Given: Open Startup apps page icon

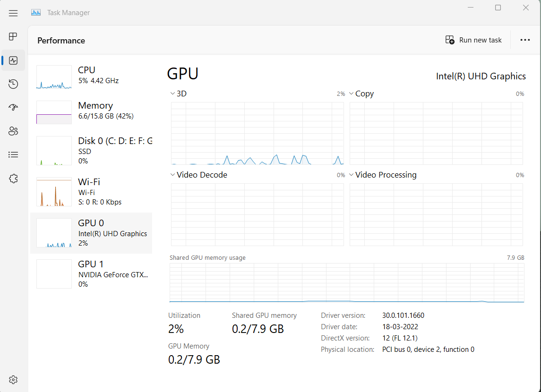Looking at the screenshot, I should (13, 108).
